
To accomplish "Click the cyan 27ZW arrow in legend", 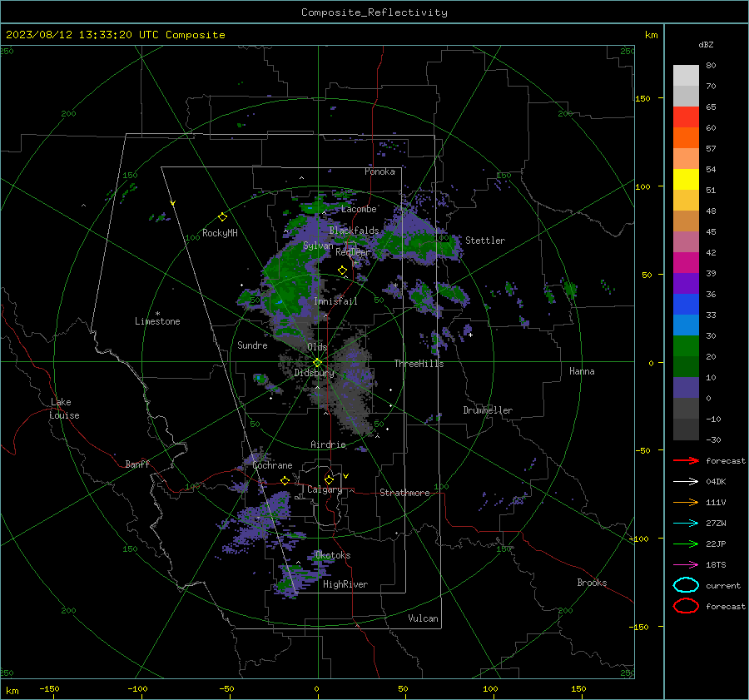I will [x=686, y=524].
